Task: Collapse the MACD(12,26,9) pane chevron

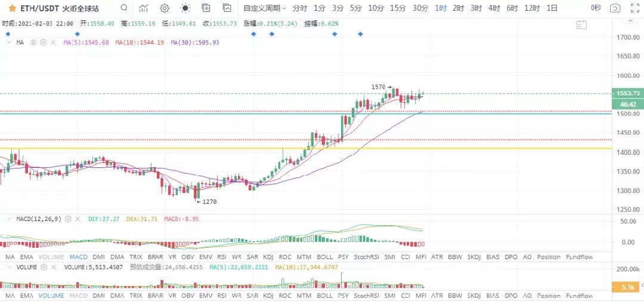Action: 9,219
